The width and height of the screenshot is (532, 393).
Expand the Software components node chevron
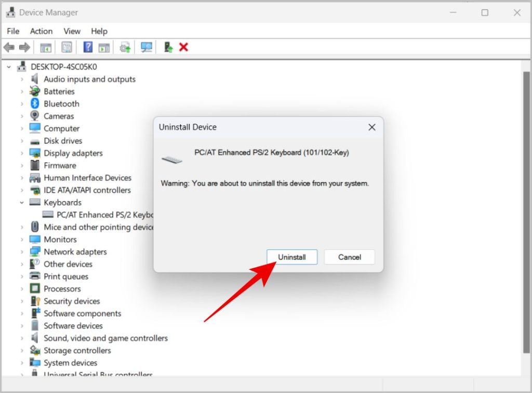pos(22,313)
